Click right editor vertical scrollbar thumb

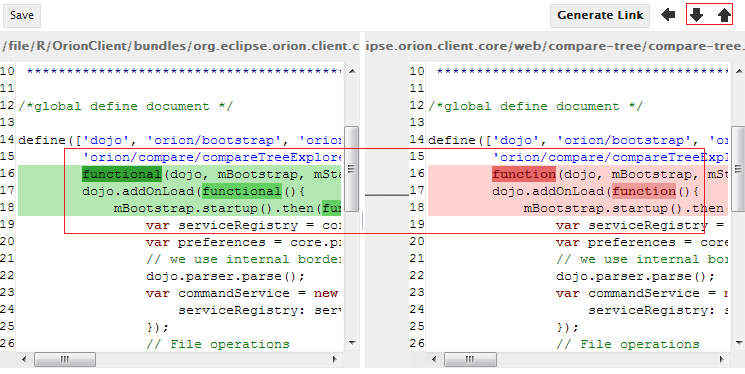[x=738, y=169]
